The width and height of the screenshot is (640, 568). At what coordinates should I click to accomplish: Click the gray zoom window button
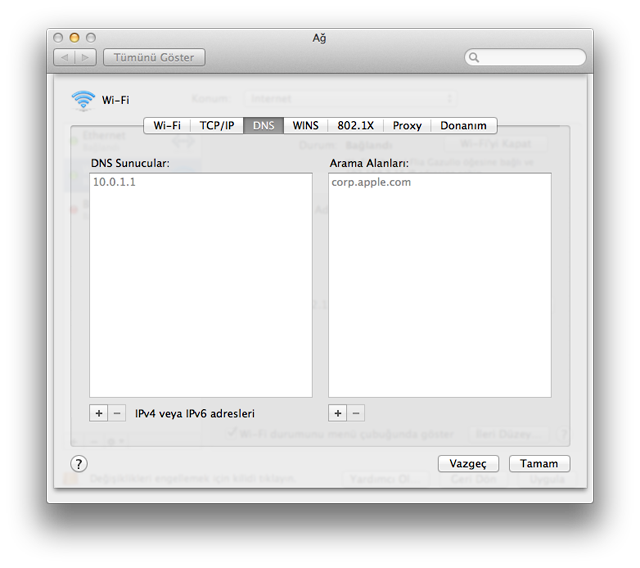point(91,38)
